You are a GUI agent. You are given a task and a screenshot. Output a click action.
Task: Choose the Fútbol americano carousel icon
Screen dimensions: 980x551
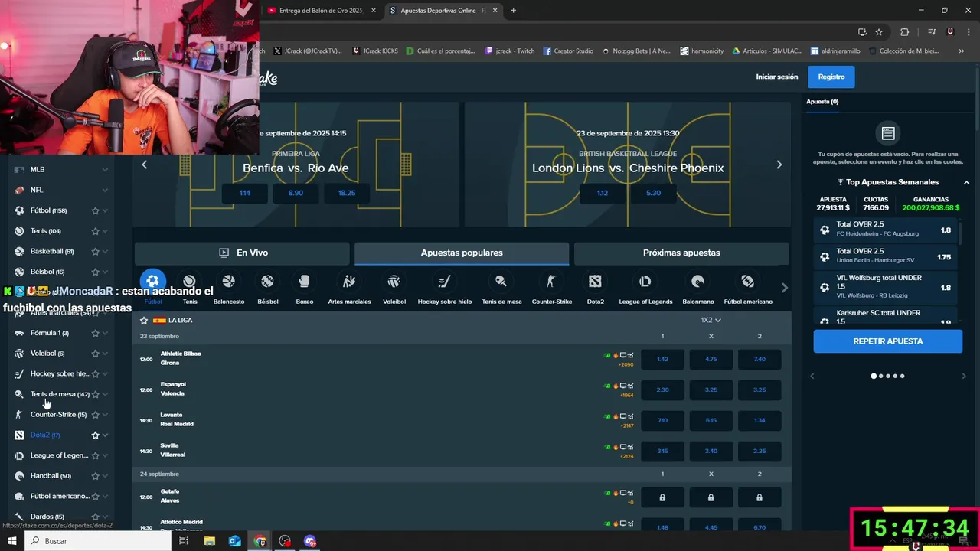(747, 281)
